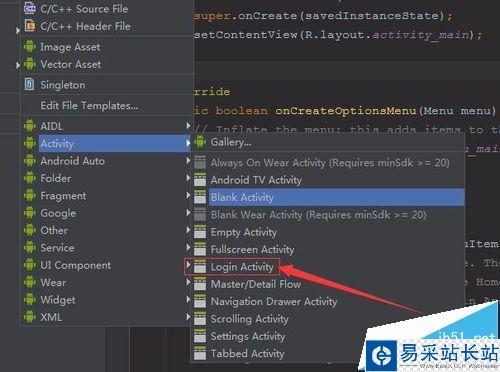Image resolution: width=500 pixels, height=372 pixels.
Task: Click the Scrolling Activity template icon
Action: tap(200, 319)
